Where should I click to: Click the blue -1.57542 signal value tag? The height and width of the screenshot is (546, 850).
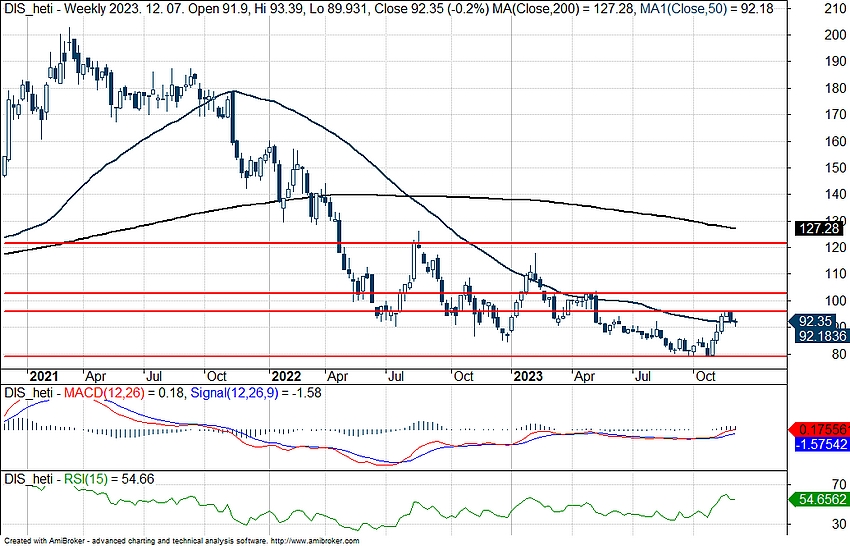coord(822,444)
